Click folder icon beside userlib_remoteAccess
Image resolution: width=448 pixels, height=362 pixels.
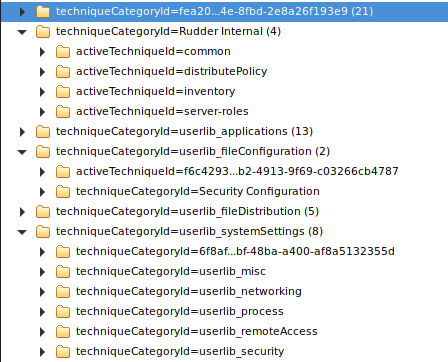tap(63, 332)
